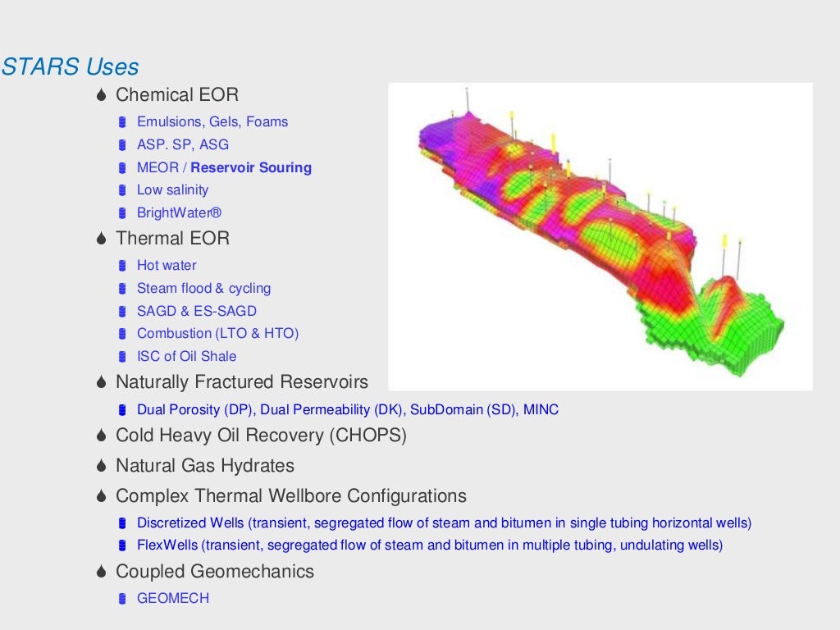Select Cold Heavy Oil Recovery (CHOPS) heading

261,435
